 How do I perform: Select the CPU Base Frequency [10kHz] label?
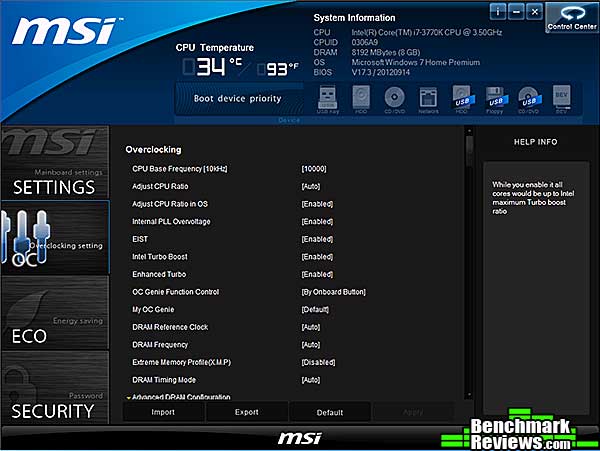click(180, 169)
